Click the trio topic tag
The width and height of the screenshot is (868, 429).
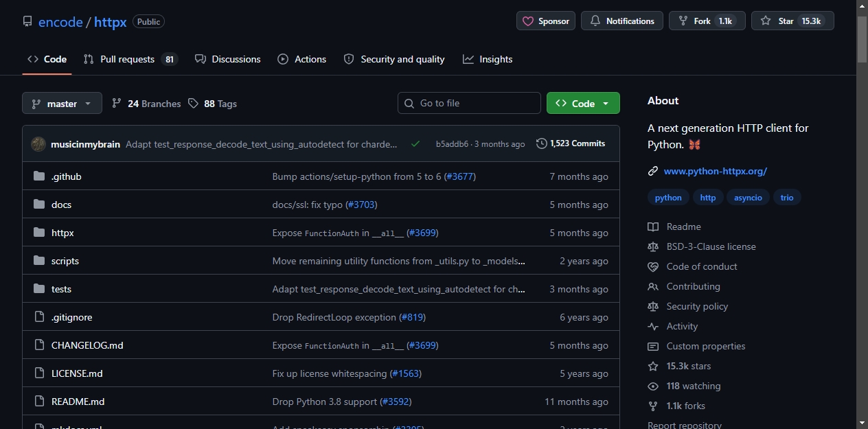tap(787, 198)
